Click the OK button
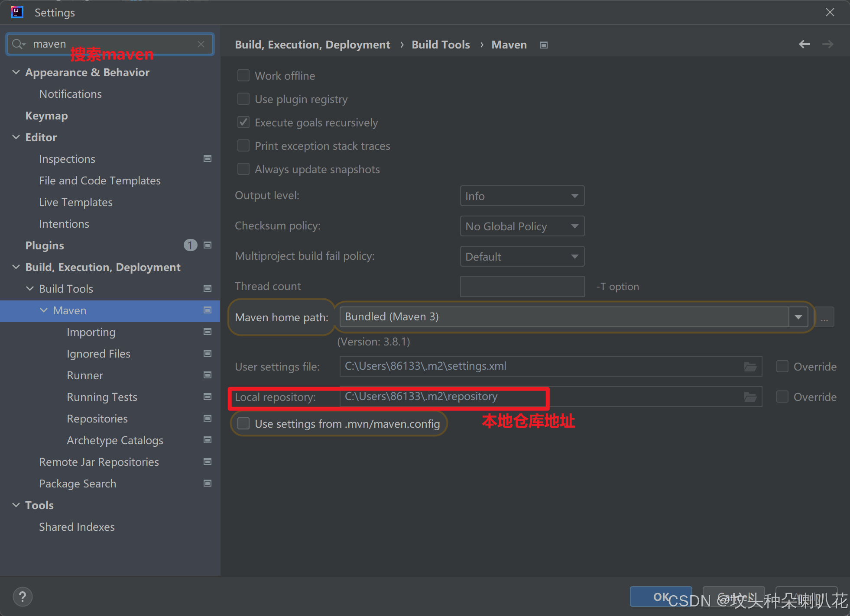This screenshot has height=616, width=850. point(661,597)
